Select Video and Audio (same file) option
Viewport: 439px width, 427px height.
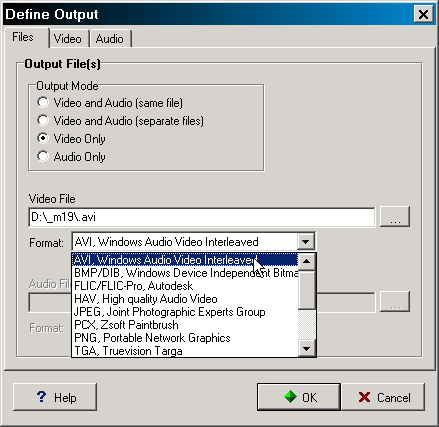[x=110, y=103]
